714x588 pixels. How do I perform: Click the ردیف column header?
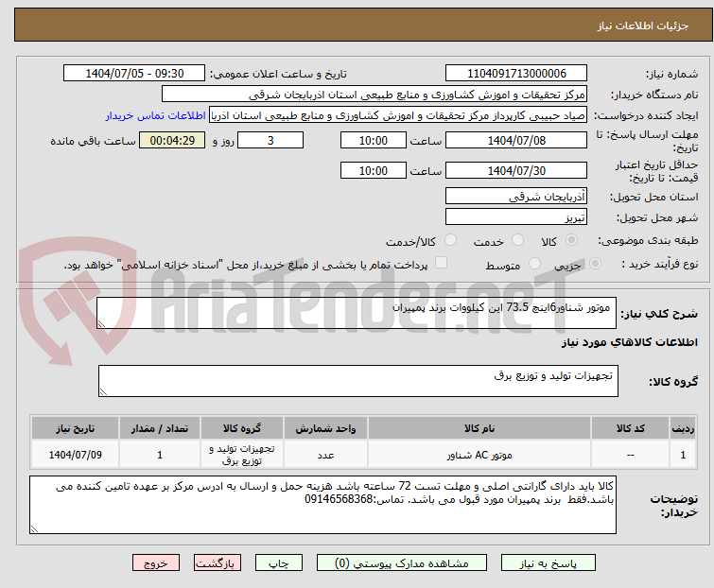[x=683, y=428]
